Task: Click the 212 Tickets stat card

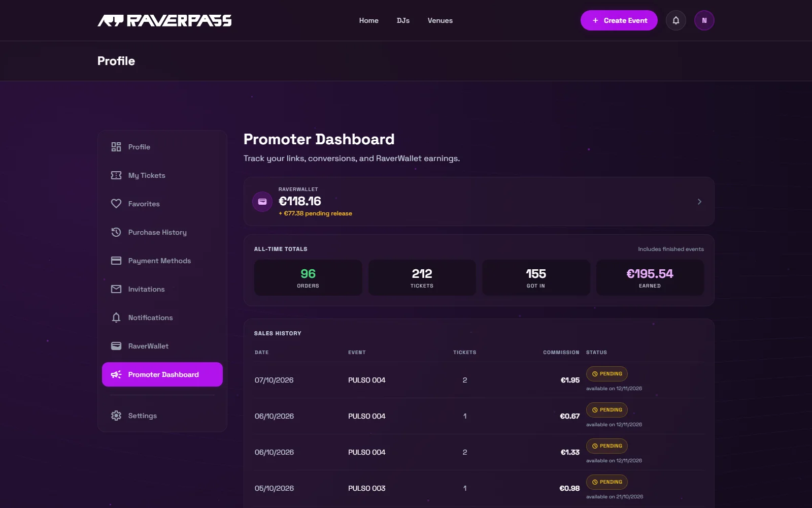Action: (x=422, y=278)
